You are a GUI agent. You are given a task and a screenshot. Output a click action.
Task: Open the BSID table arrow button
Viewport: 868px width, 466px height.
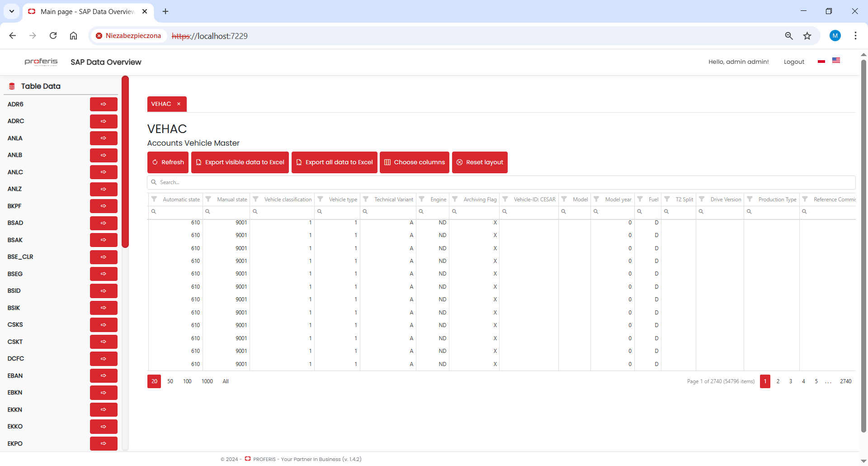point(104,291)
